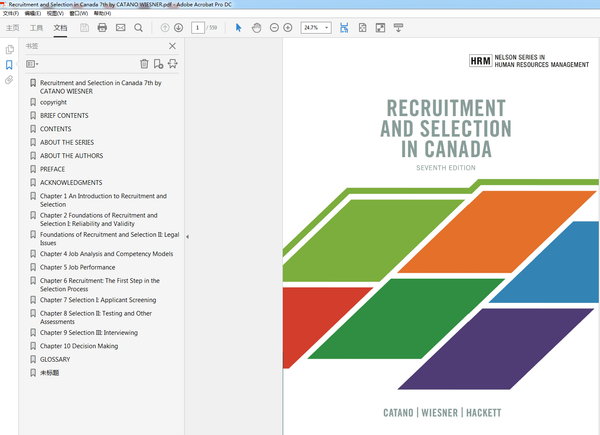The image size is (600, 435).
Task: Select the CONTENTS bookmark
Action: coord(55,129)
